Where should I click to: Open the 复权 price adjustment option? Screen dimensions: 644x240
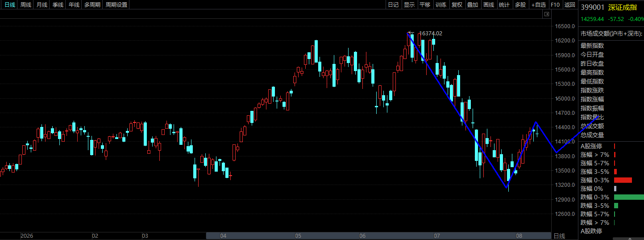click(x=457, y=5)
